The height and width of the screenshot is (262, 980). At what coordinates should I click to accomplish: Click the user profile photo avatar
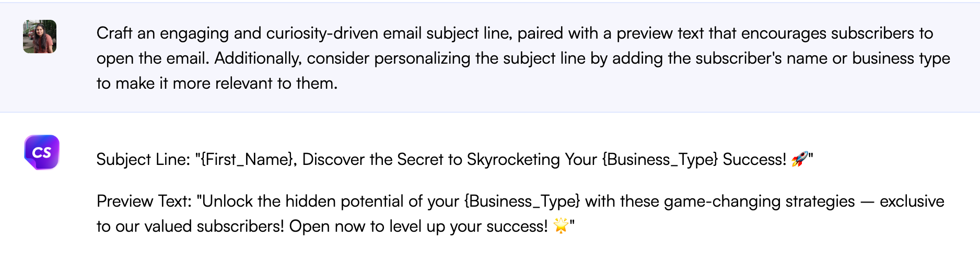40,37
